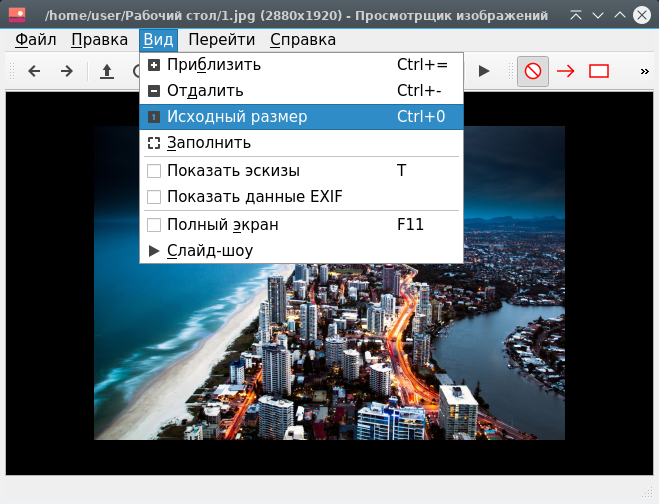Enable the Показать эскизы checkbox

coord(154,170)
